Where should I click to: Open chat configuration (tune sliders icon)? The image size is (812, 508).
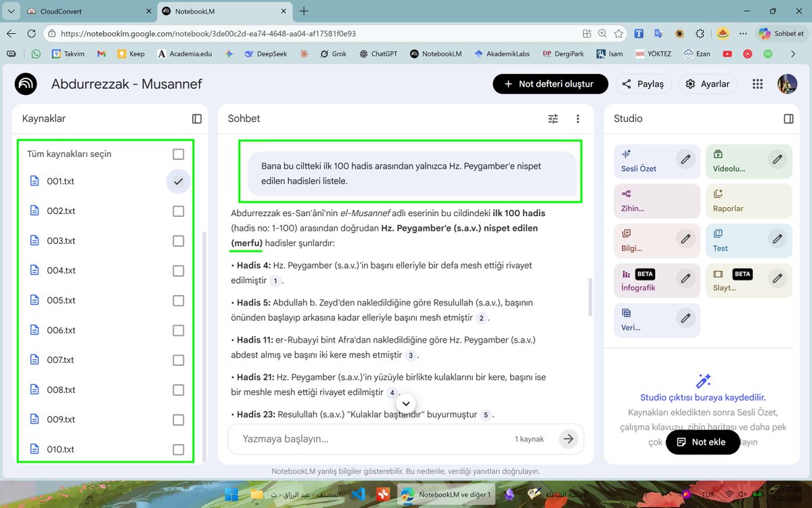[x=554, y=119]
